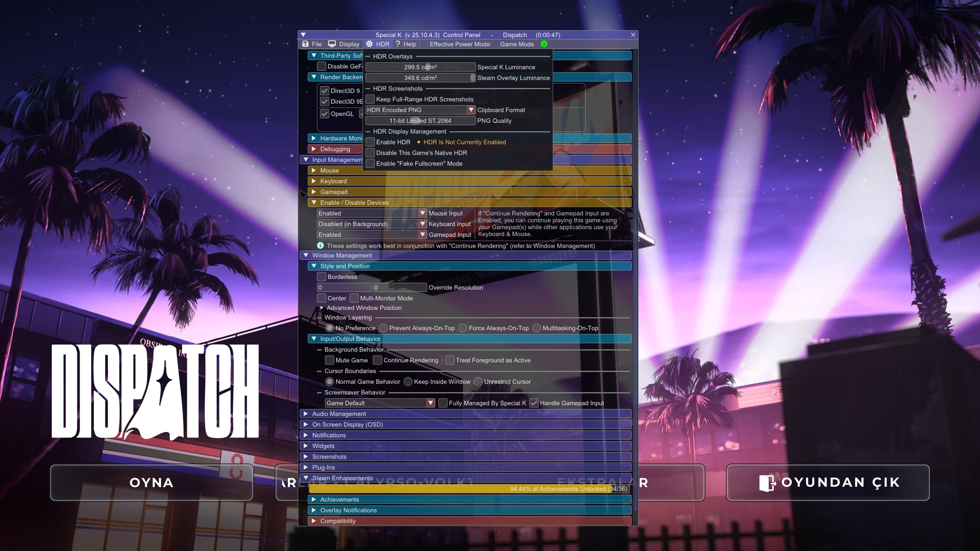This screenshot has height=551, width=980.
Task: Click the Override Resolution width field
Action: click(343, 287)
